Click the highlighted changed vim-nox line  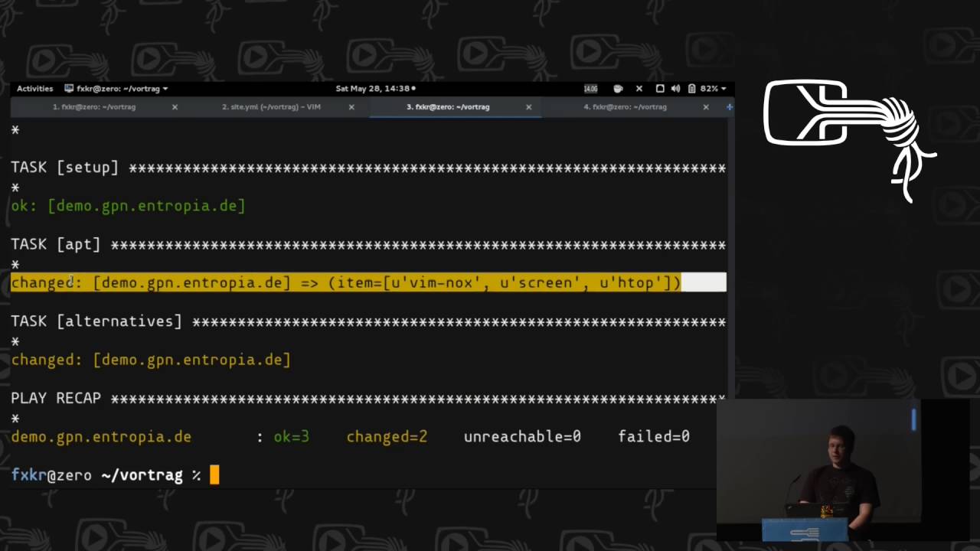coord(368,283)
